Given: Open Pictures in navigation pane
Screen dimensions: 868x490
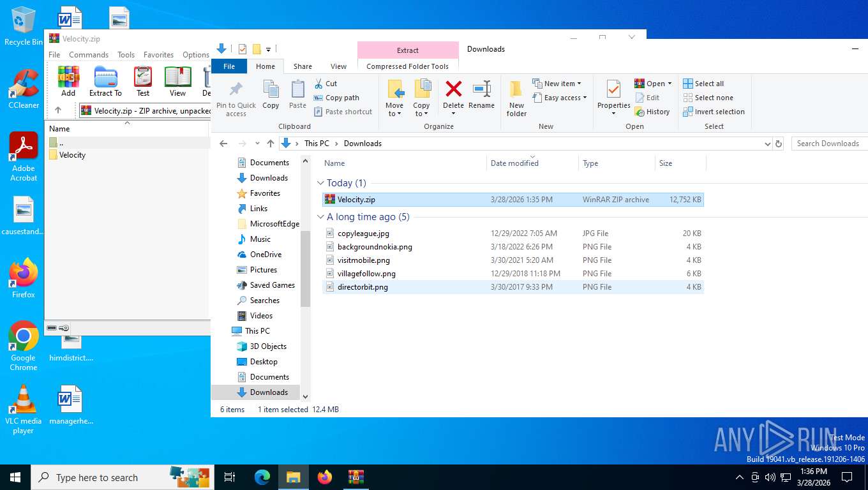Looking at the screenshot, I should click(263, 270).
